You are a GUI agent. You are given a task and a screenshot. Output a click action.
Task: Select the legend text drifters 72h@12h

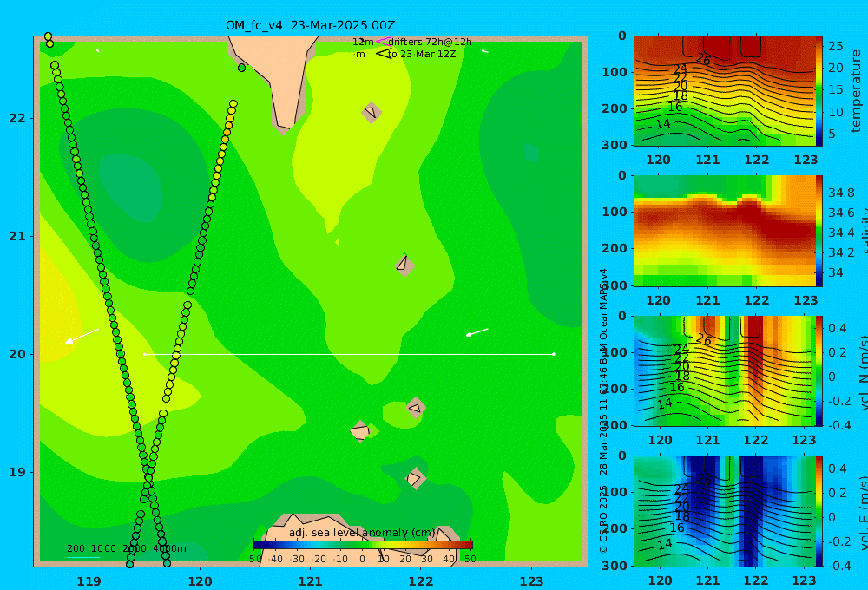tap(431, 42)
